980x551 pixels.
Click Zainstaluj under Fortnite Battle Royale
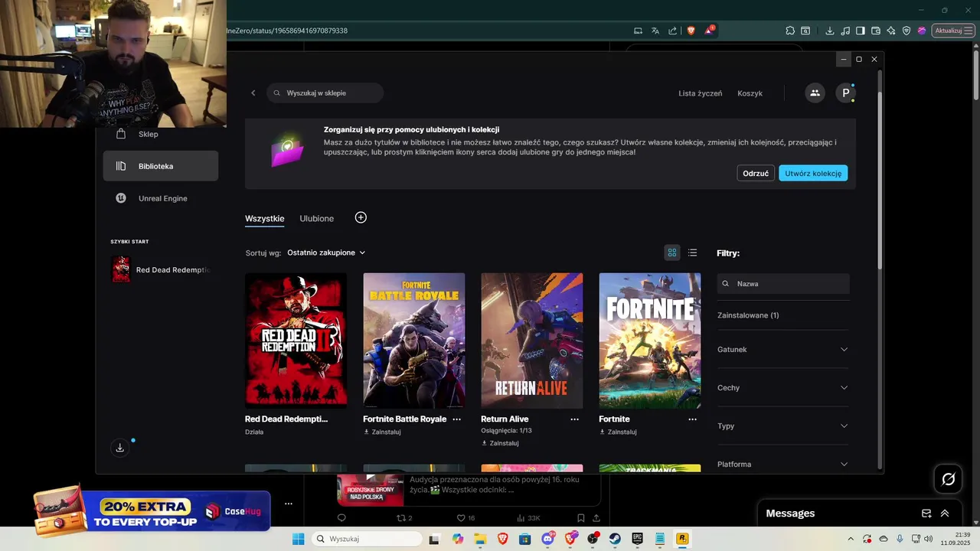point(382,432)
